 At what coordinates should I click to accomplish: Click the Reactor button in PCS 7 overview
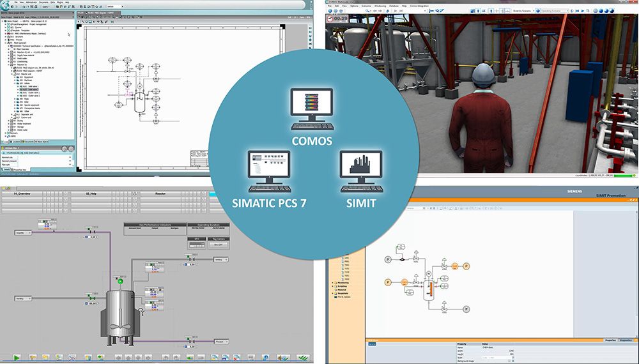(x=160, y=193)
